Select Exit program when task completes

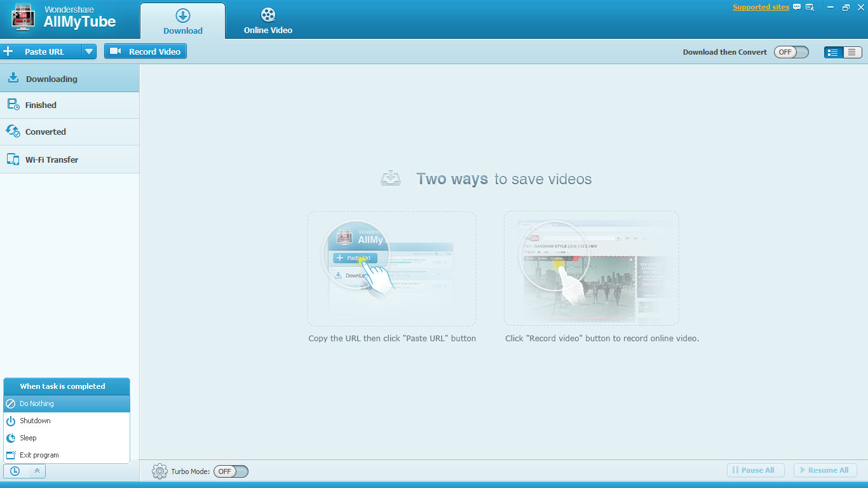(x=67, y=455)
